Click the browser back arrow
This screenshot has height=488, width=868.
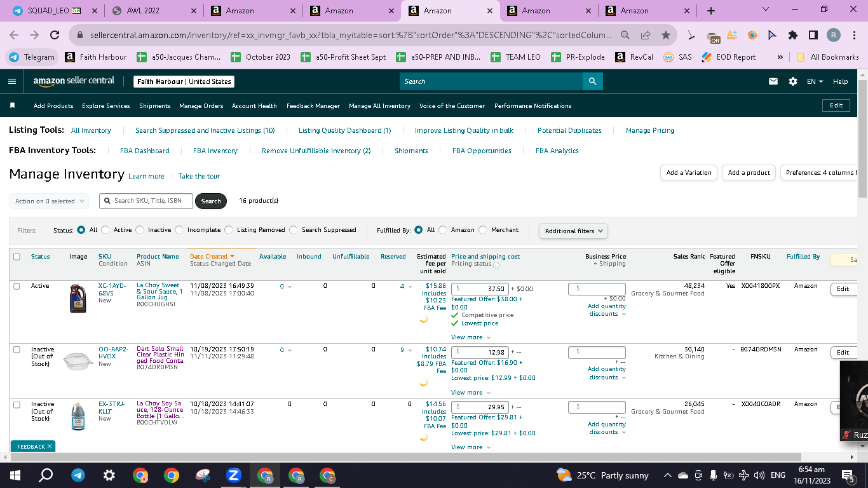coord(14,35)
